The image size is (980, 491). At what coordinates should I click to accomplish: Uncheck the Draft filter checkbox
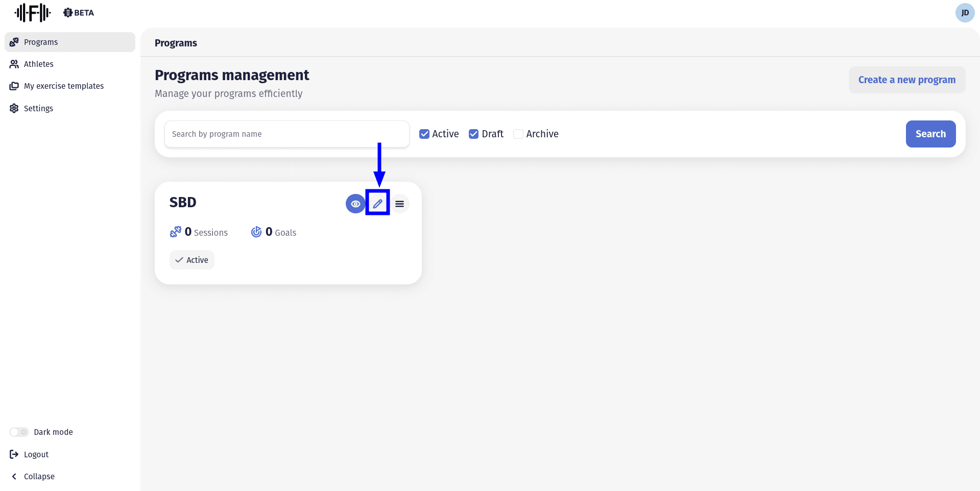[473, 134]
